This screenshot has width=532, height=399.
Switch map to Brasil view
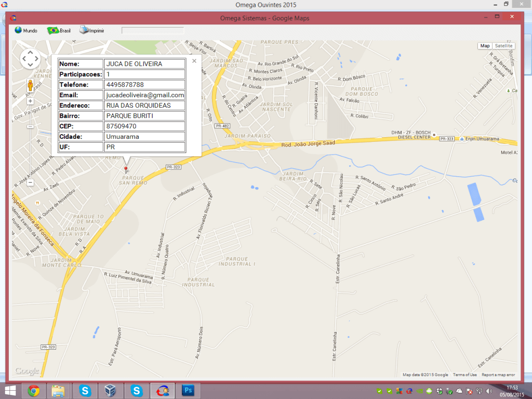click(x=59, y=31)
